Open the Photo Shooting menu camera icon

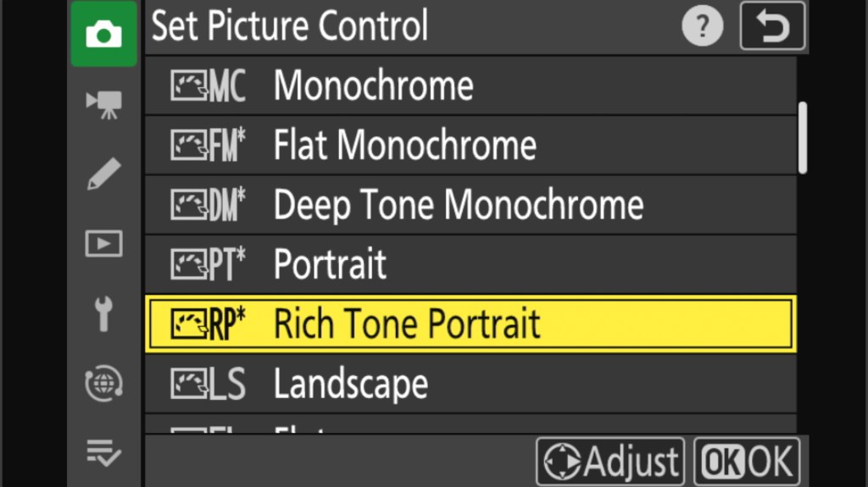coord(103,34)
